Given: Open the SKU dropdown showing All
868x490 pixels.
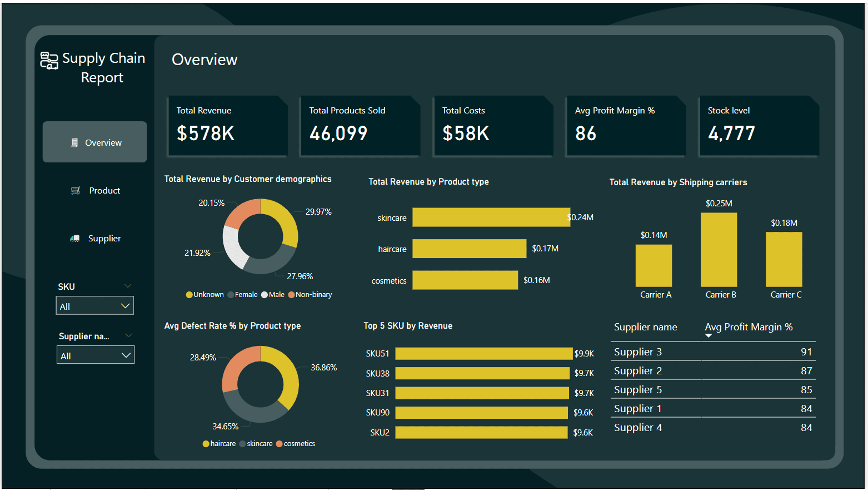Looking at the screenshot, I should coord(95,306).
